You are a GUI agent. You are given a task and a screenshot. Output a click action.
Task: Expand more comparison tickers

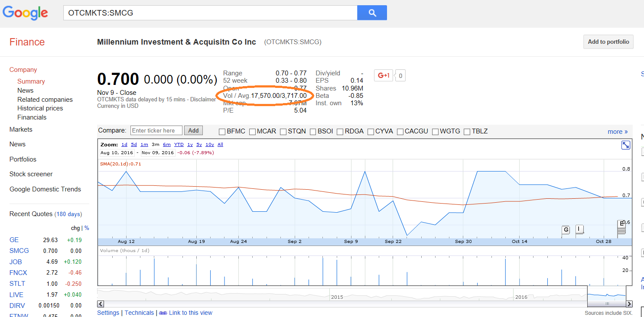[x=618, y=132]
